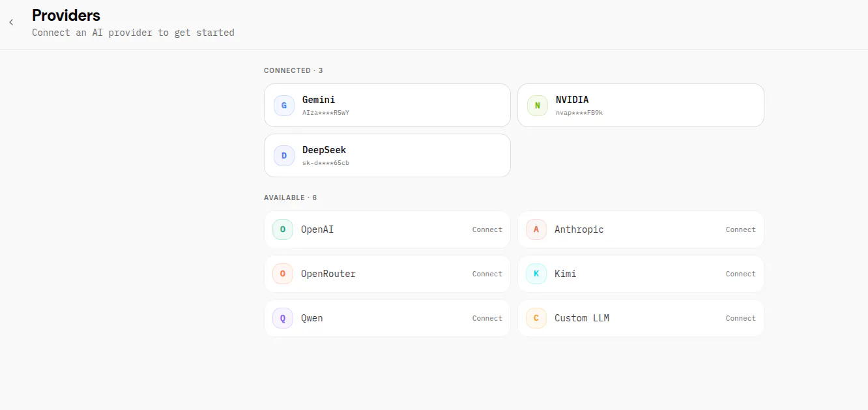Click the Kimi K icon
The width and height of the screenshot is (868, 410).
coord(536,274)
